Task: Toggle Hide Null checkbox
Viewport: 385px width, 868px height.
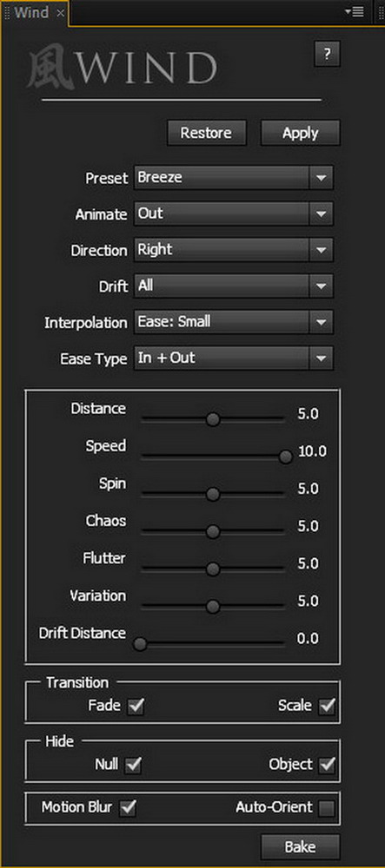Action: click(133, 765)
